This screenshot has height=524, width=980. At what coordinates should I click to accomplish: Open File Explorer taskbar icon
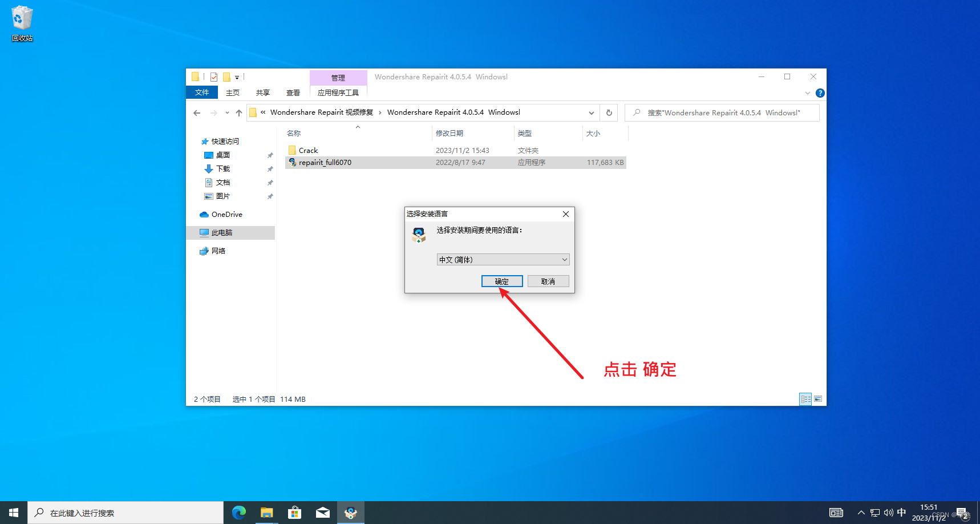click(x=267, y=513)
